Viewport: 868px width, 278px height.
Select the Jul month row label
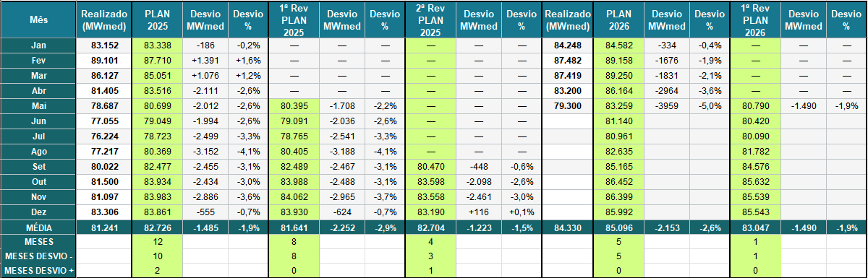pyautogui.click(x=39, y=136)
